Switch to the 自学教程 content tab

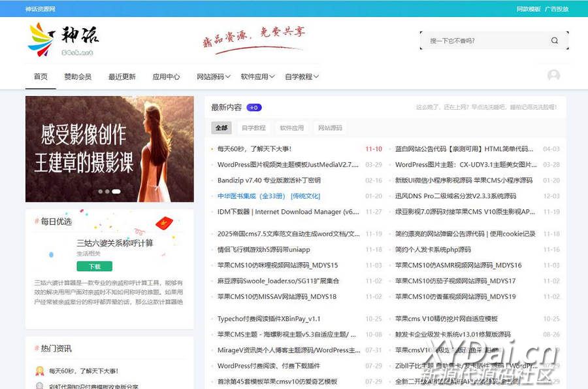tap(253, 128)
